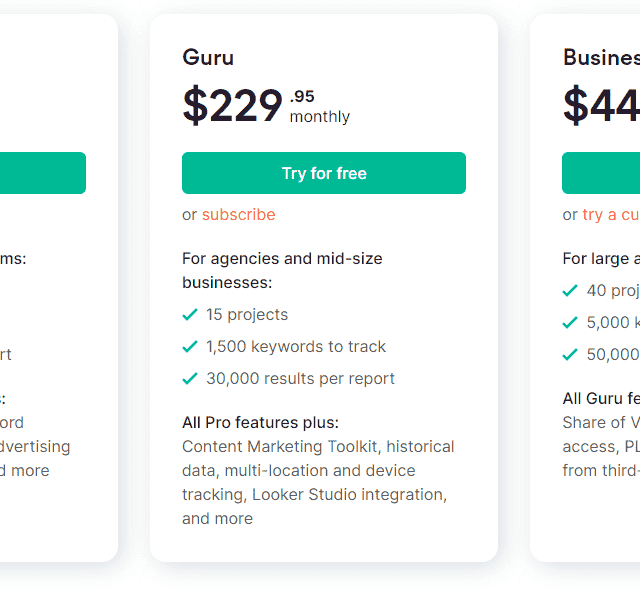Image resolution: width=640 pixels, height=596 pixels.
Task: Click the Guru 'Try for free' button
Action: (x=323, y=173)
